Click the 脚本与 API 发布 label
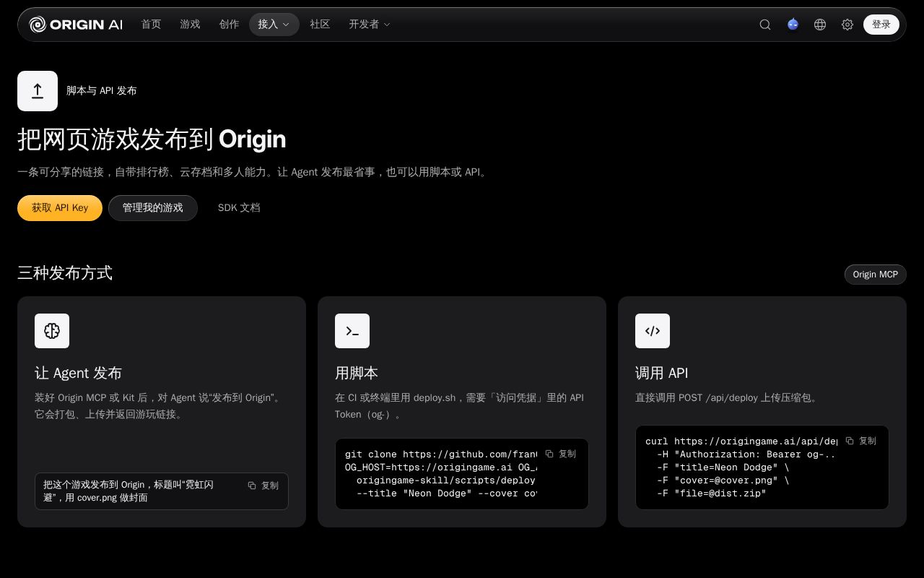 102,91
